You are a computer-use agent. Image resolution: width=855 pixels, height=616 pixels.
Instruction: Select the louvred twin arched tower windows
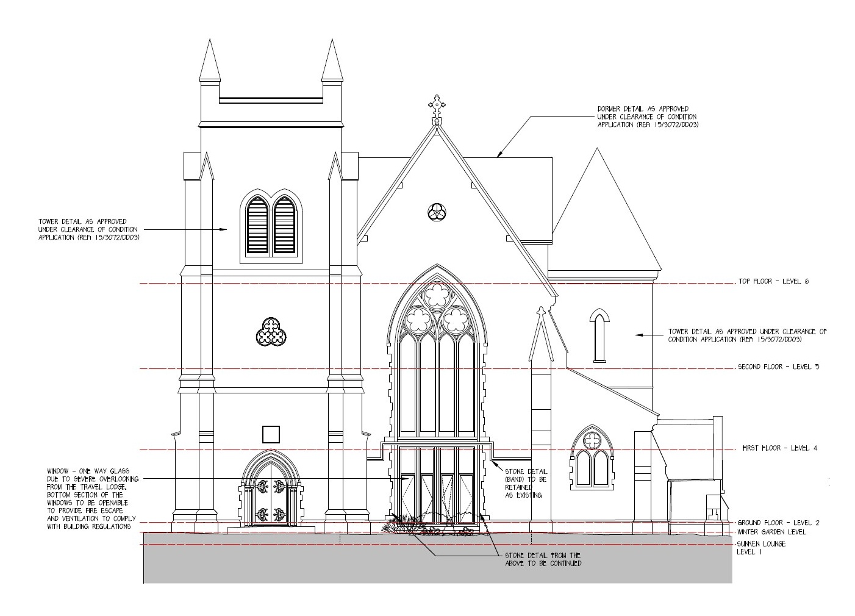pyautogui.click(x=271, y=225)
